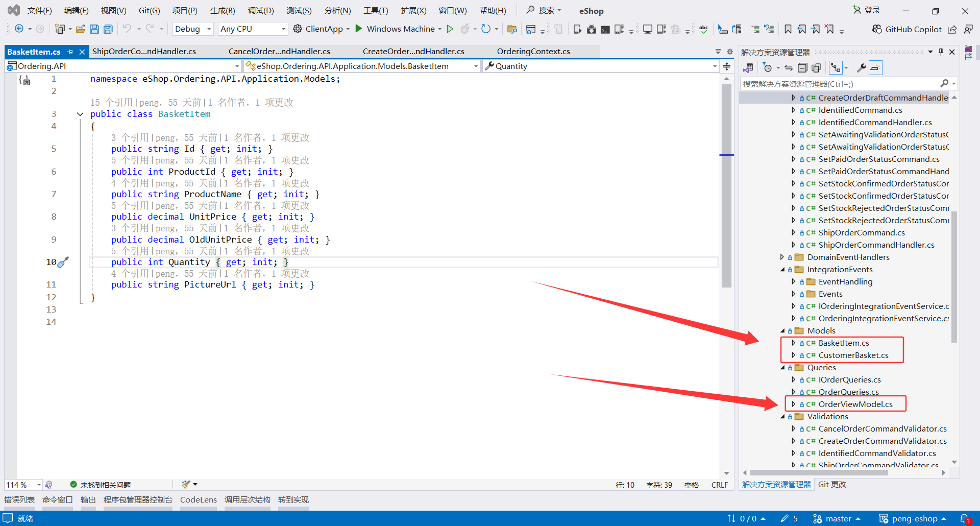Click the Navigate Backward arrow icon
Screen dimensions: 980x526
point(19,29)
